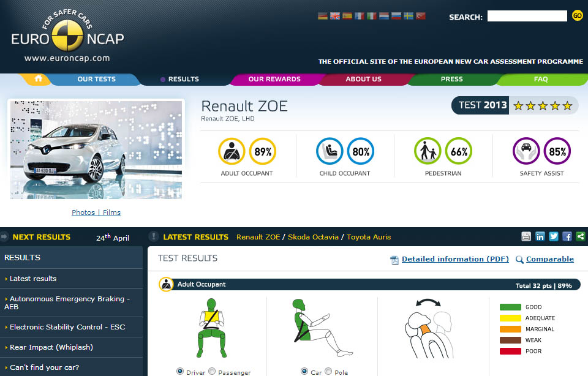Click the Pedestrian icon
Viewport: 588px width, 376px height.
(x=428, y=151)
